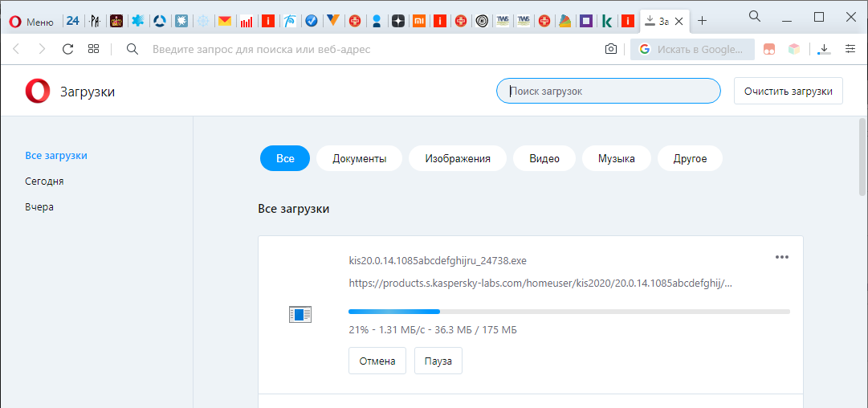
Task: Cancel the download with 'Отмена'
Action: point(377,361)
